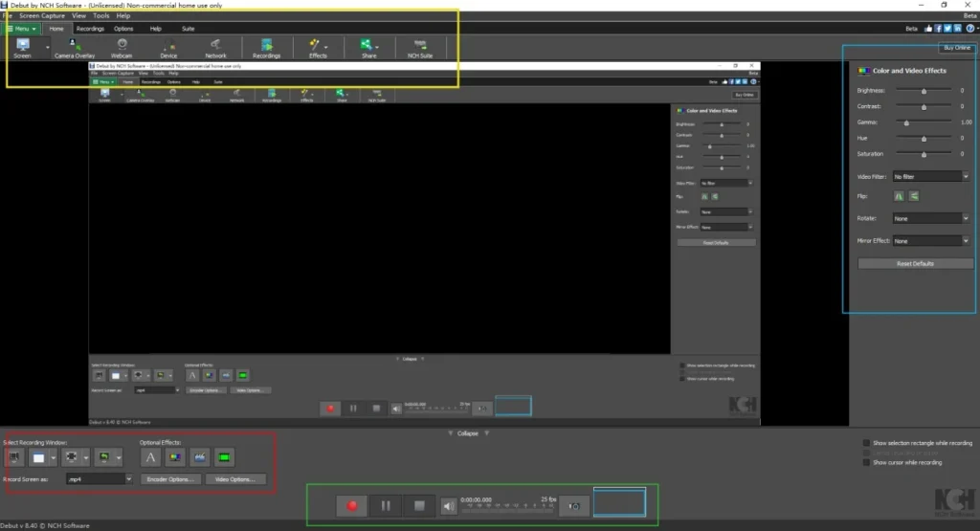980x531 pixels.
Task: Open Screen Capture menu
Action: (x=42, y=15)
